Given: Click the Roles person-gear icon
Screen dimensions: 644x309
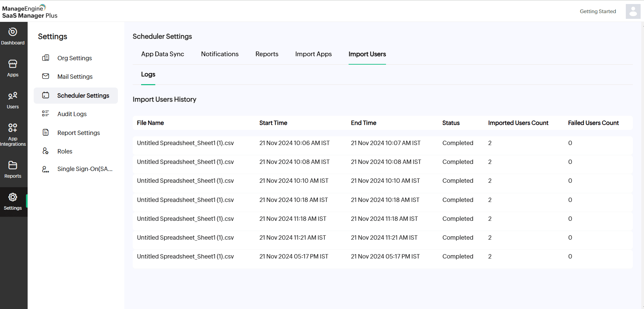Looking at the screenshot, I should (x=45, y=151).
